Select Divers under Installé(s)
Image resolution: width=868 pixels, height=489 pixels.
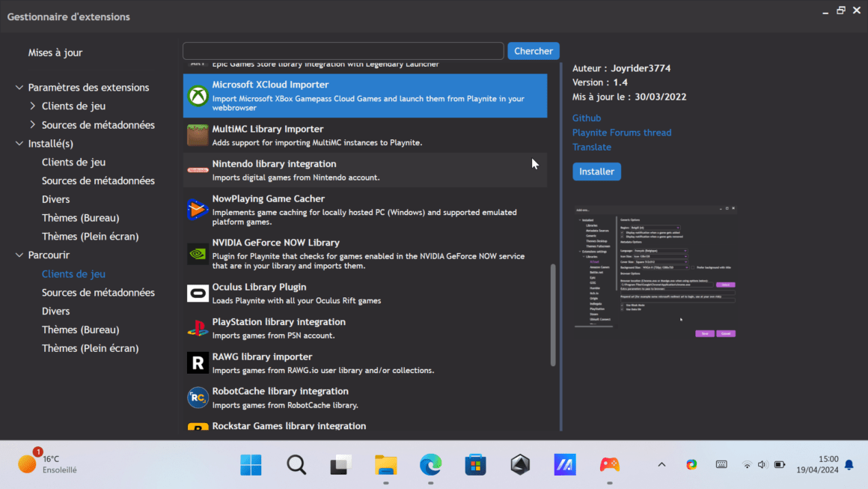point(56,199)
